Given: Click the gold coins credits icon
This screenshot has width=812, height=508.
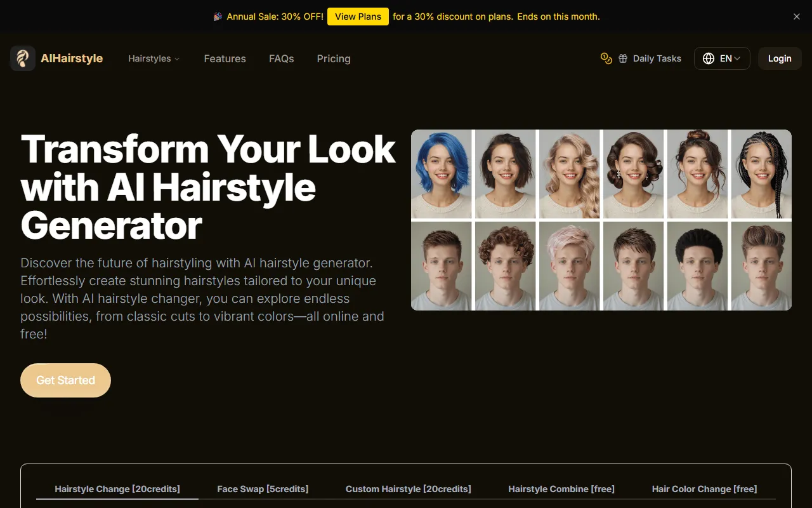Looking at the screenshot, I should point(606,58).
